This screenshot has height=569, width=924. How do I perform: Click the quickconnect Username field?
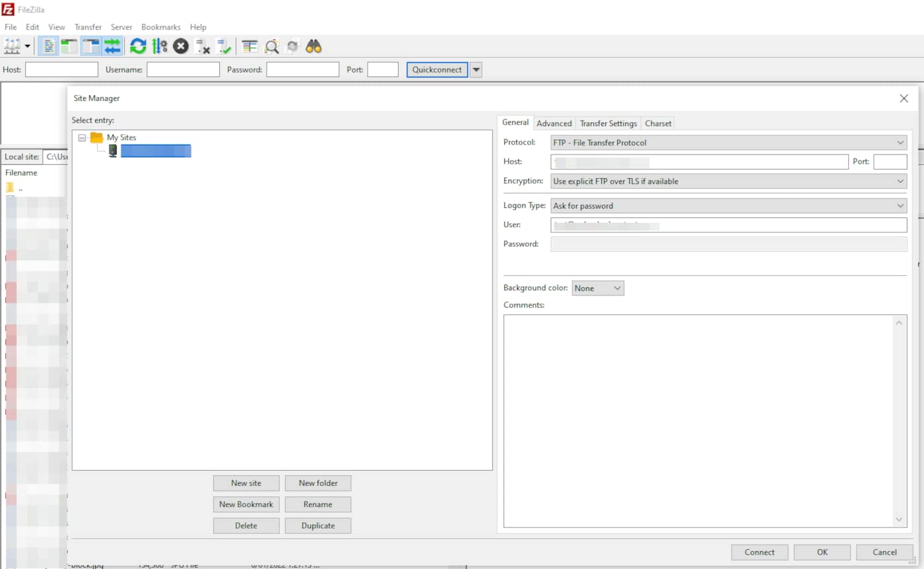click(x=183, y=69)
